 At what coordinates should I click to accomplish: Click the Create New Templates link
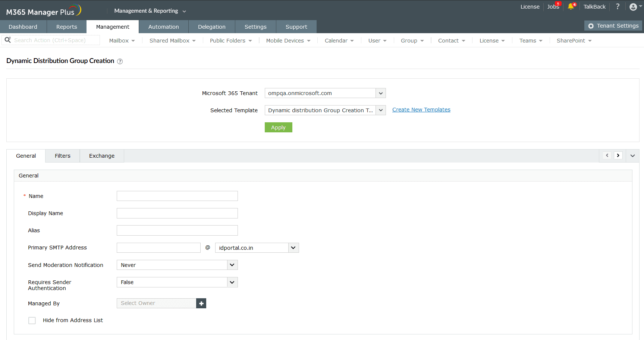421,110
